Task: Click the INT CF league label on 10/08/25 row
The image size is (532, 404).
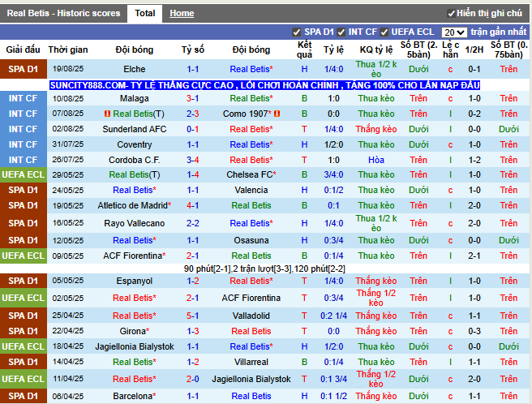Action: click(x=23, y=98)
